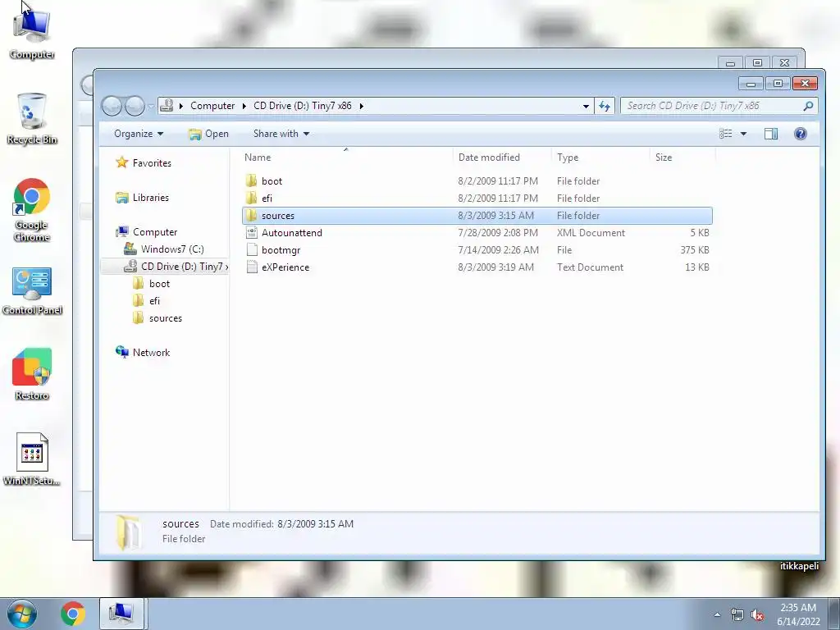Click the Search CD Drive input field
This screenshot has width=840, height=630.
(713, 106)
